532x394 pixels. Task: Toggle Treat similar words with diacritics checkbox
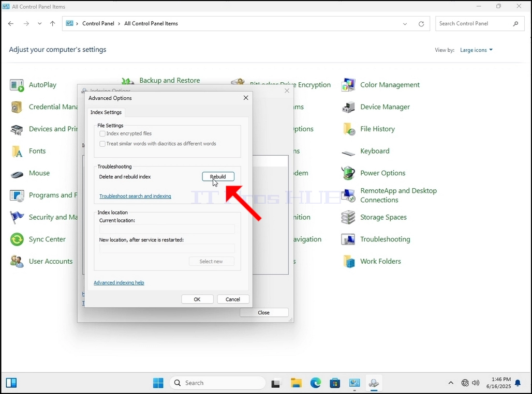(102, 144)
